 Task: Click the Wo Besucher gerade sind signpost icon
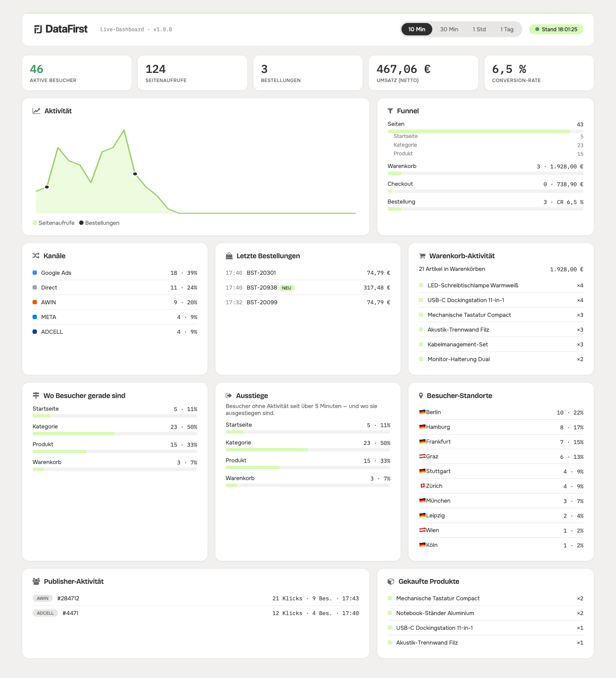click(x=36, y=395)
